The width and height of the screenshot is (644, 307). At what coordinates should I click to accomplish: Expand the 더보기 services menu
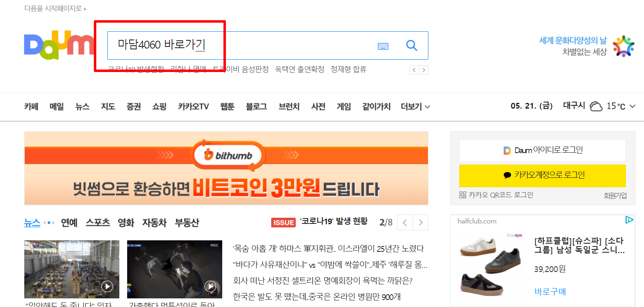tap(416, 107)
